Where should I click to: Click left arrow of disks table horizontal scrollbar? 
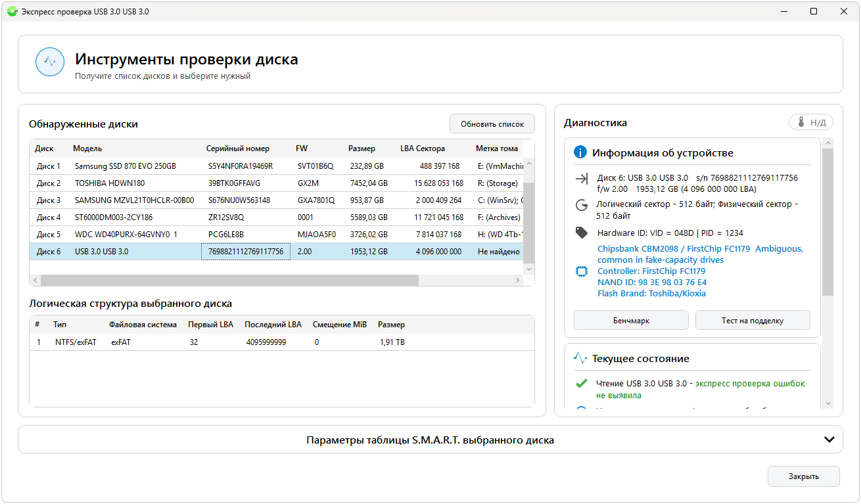35,280
